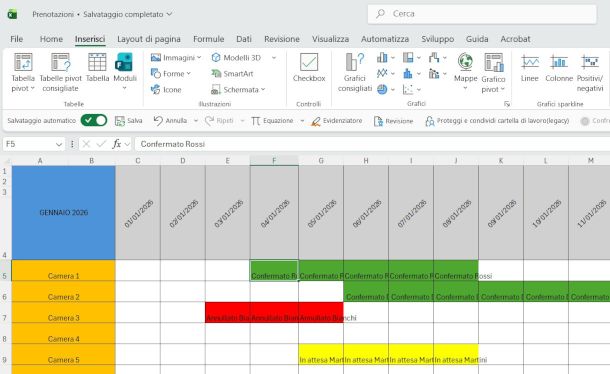Open Tabelle pivot consigliate

pyautogui.click(x=60, y=72)
